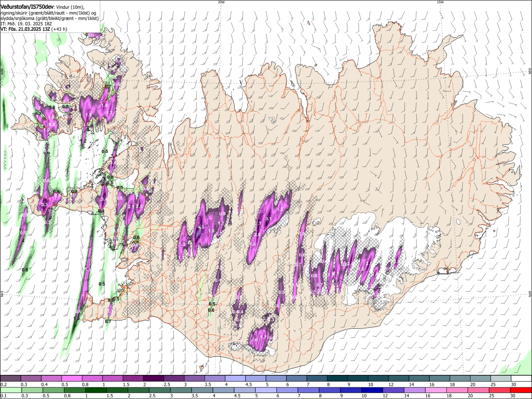Screen dimensions: 532x399
Task: Click the violet 12–14 rain scale swatch
Action: coord(394,390)
